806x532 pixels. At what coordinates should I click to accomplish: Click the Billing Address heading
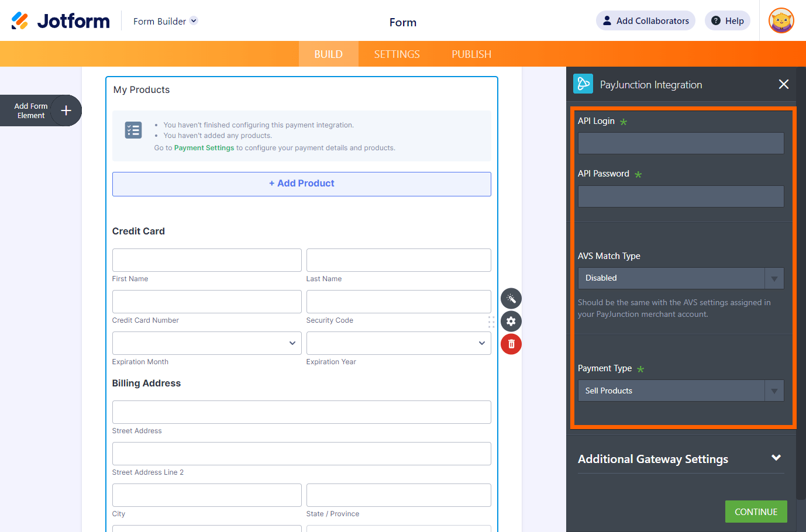tap(147, 383)
